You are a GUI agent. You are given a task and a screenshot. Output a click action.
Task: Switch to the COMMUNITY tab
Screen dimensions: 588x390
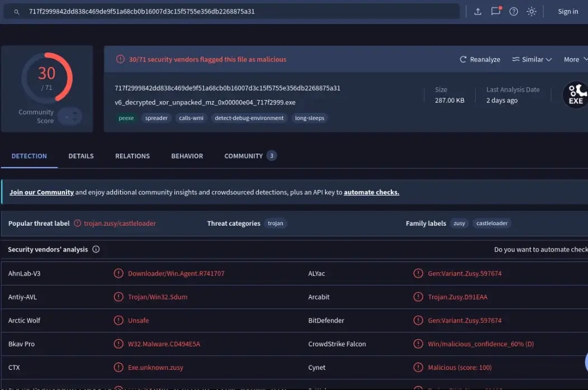pos(250,156)
